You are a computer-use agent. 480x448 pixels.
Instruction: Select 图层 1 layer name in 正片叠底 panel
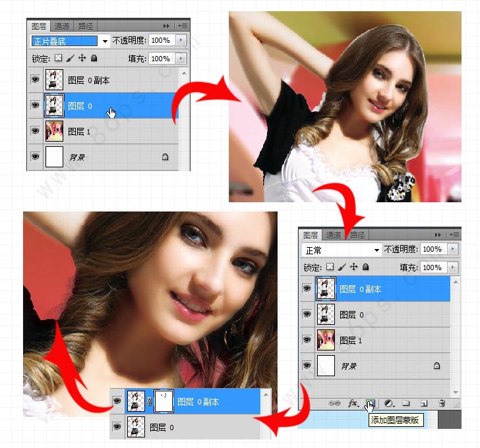[x=79, y=132]
